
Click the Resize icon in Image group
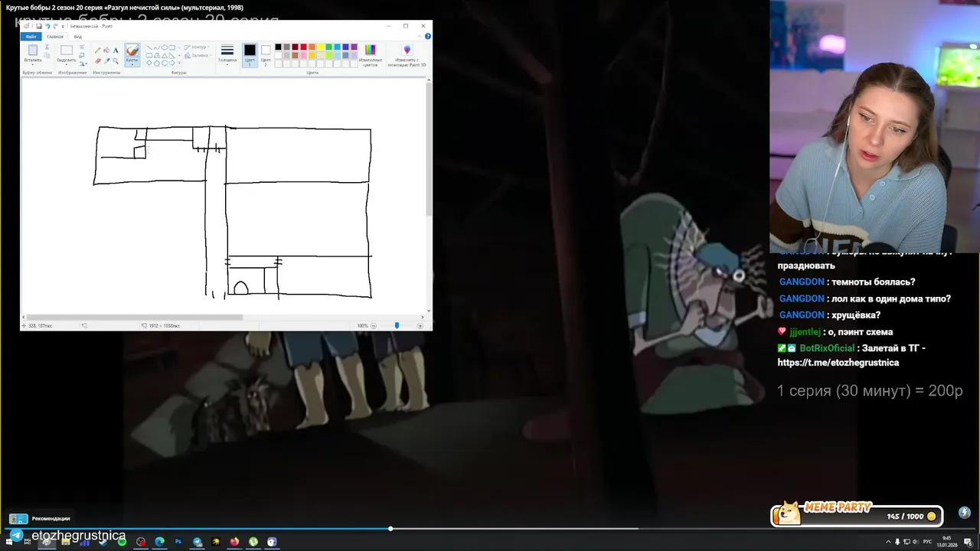point(82,55)
